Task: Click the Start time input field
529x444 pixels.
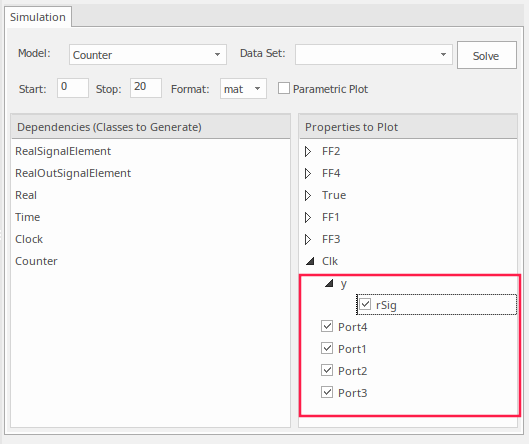Action: click(x=73, y=88)
